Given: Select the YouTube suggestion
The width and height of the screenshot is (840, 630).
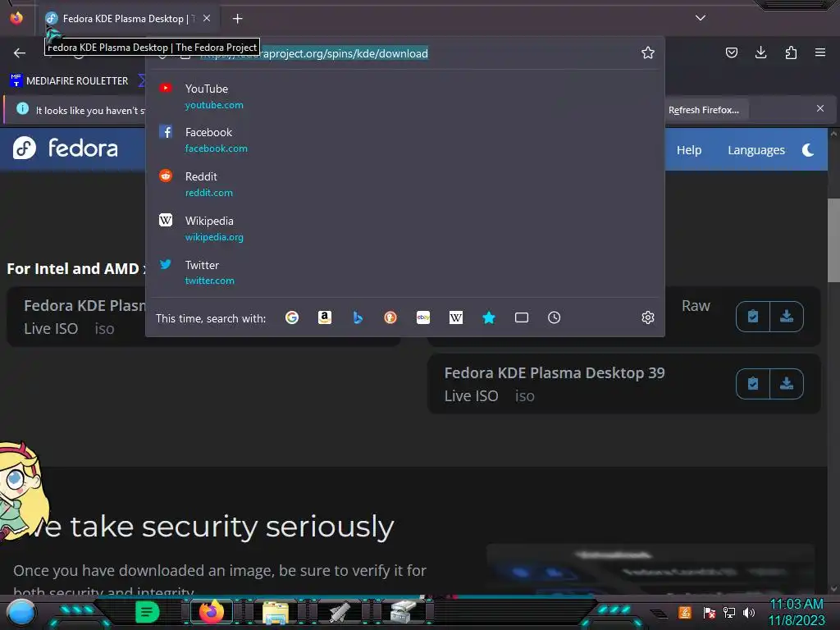Looking at the screenshot, I should [405, 97].
